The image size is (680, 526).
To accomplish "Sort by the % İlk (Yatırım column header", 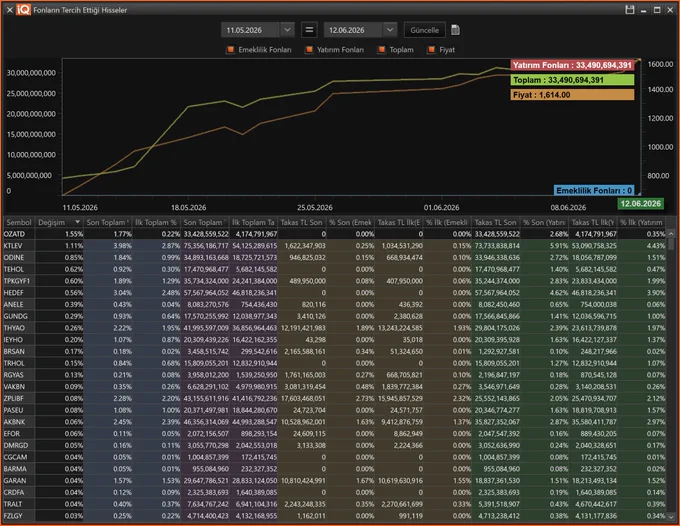I will point(641,222).
